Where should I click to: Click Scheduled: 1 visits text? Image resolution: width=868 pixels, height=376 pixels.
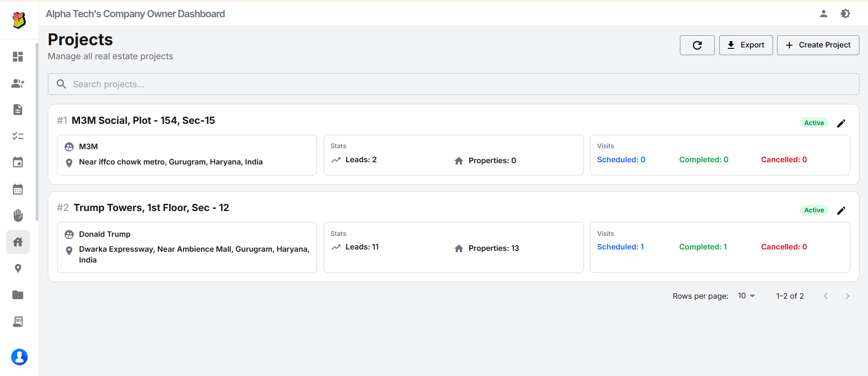[x=620, y=247]
